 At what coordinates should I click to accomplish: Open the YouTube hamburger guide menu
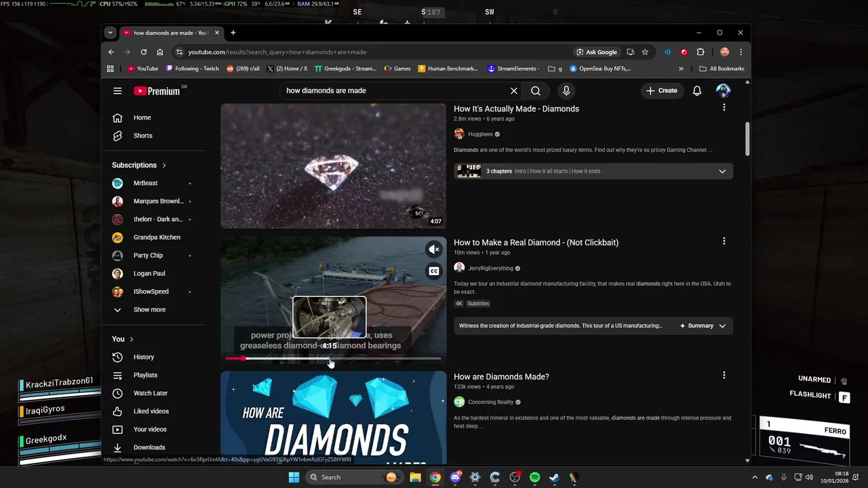point(117,91)
